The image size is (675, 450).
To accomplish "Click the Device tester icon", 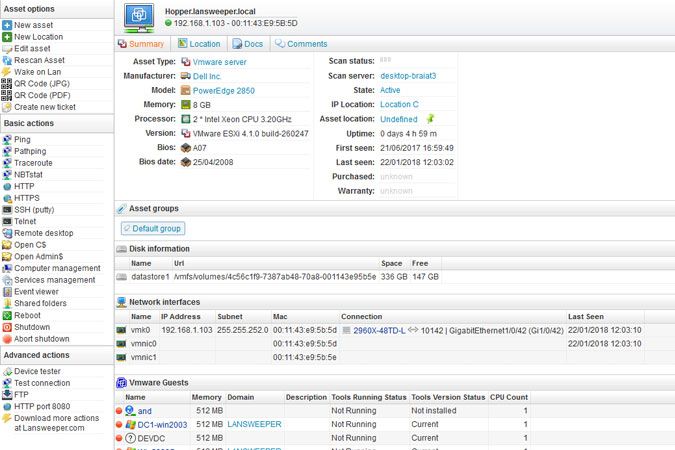I will tap(7, 371).
